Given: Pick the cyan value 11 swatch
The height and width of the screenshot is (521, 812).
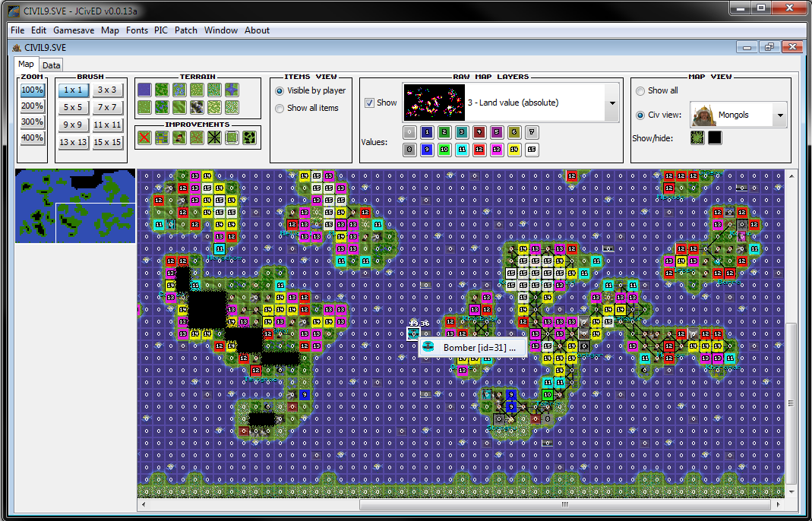Looking at the screenshot, I should click(462, 150).
